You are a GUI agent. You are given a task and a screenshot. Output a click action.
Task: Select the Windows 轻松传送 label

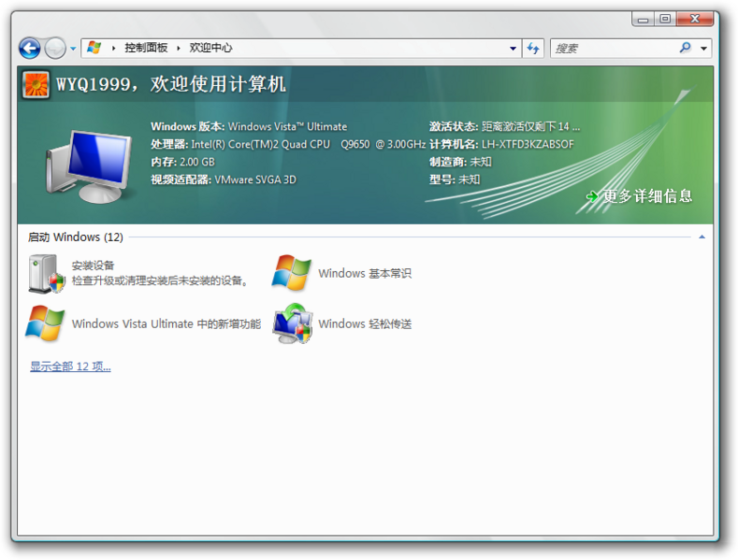click(x=365, y=323)
